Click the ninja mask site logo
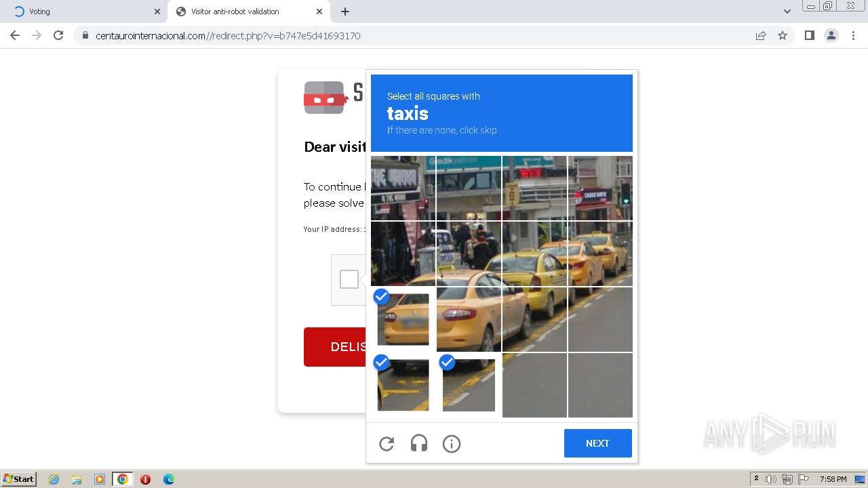 tap(325, 98)
